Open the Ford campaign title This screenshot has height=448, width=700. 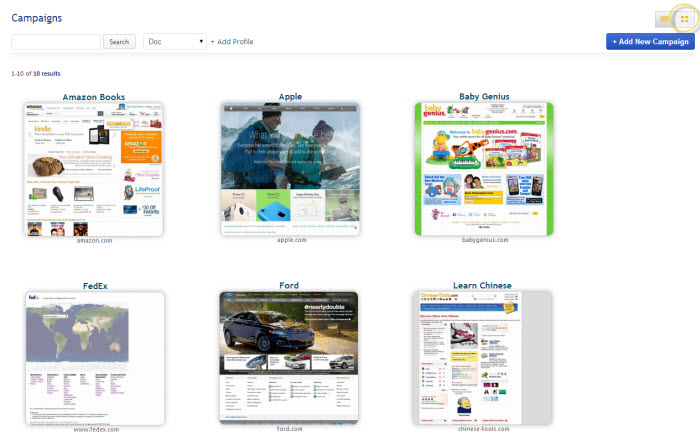click(289, 286)
